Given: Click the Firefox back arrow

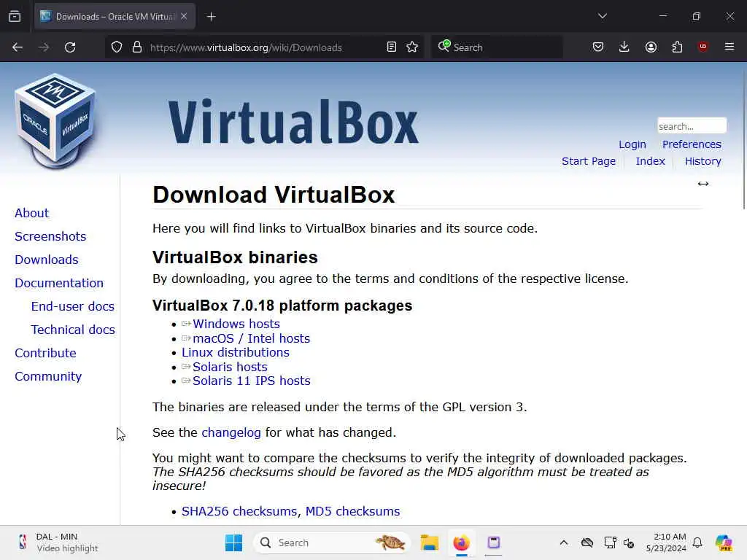Looking at the screenshot, I should [18, 47].
